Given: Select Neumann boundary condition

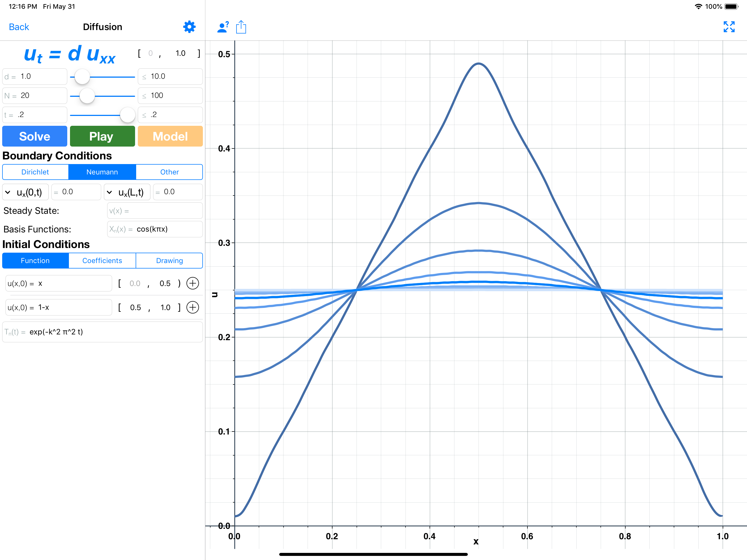Looking at the screenshot, I should (102, 172).
